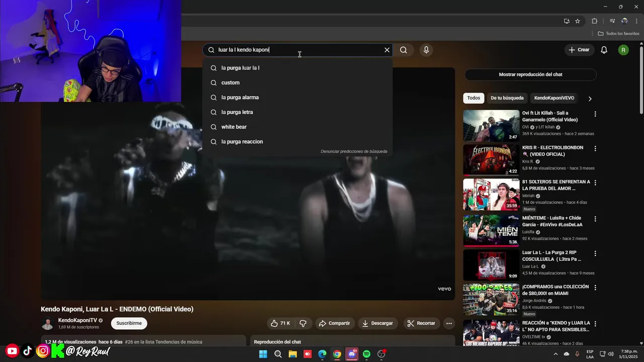Open File Explorer from the taskbar
Viewport: 644px width, 362px height.
(x=293, y=354)
